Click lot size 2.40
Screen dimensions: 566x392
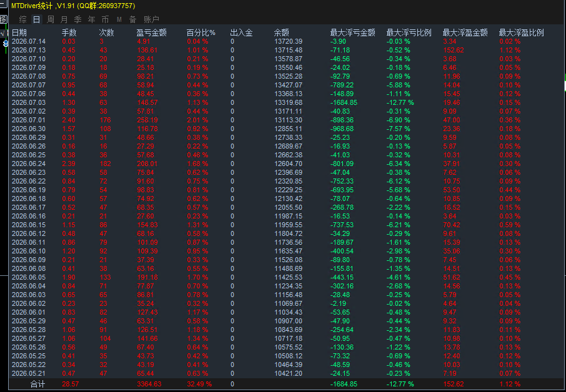[69, 120]
